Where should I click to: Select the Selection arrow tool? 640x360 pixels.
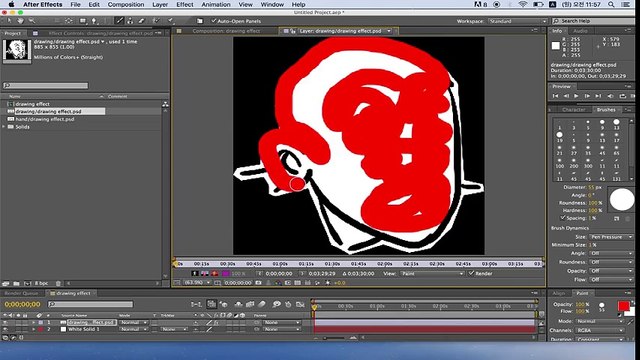pyautogui.click(x=9, y=21)
